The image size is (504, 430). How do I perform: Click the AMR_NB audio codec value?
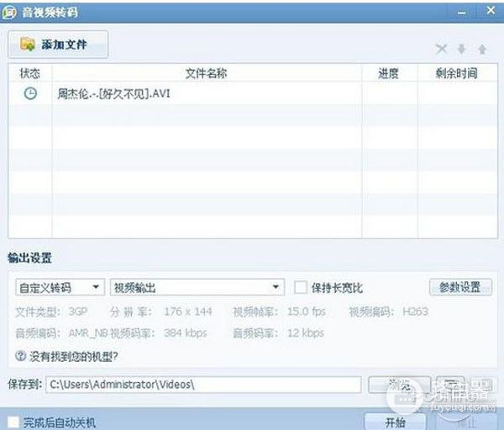click(x=88, y=333)
